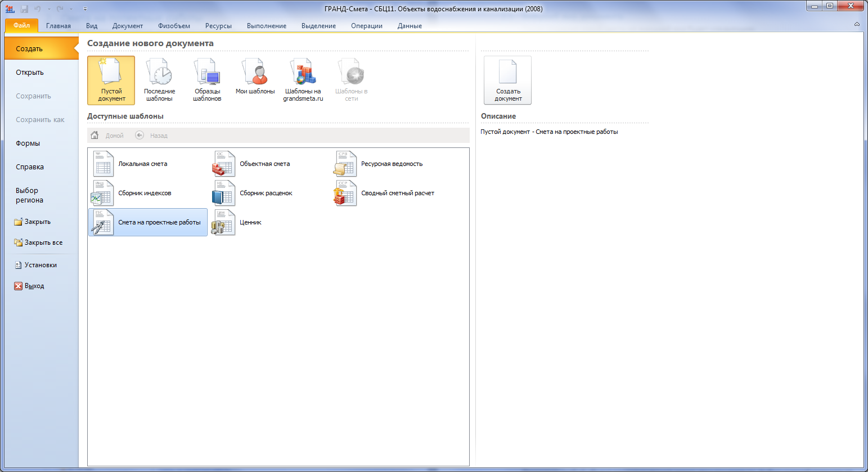
Task: Open the Файл tab
Action: click(21, 25)
